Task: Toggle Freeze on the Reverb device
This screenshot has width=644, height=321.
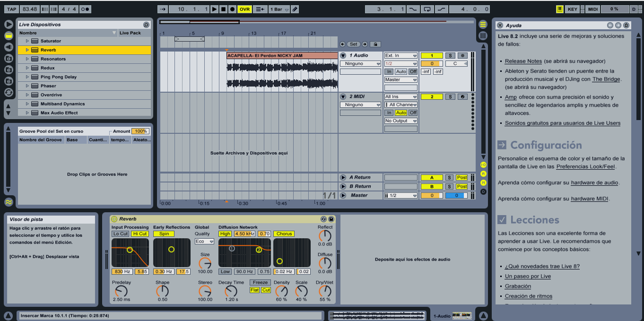Action: click(259, 282)
